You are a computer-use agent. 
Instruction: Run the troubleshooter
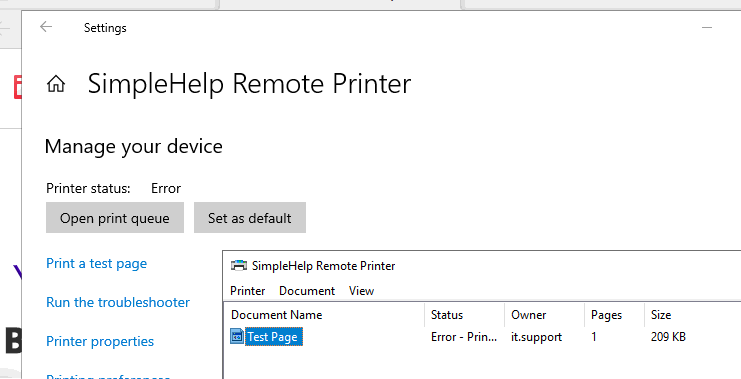(x=118, y=302)
